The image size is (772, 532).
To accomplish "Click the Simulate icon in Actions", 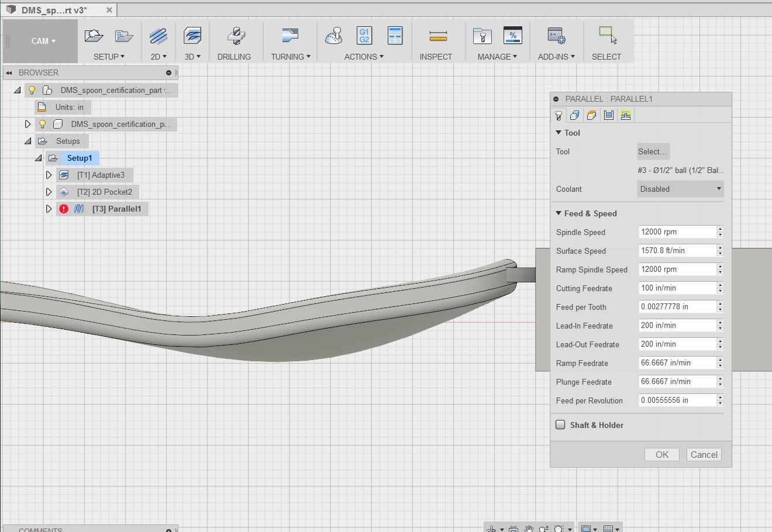I will coord(334,36).
